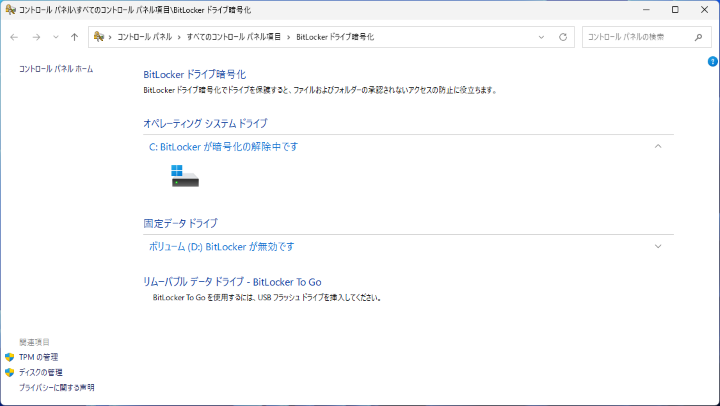Expand the volume D: section chevron
720x406 pixels.
658,246
